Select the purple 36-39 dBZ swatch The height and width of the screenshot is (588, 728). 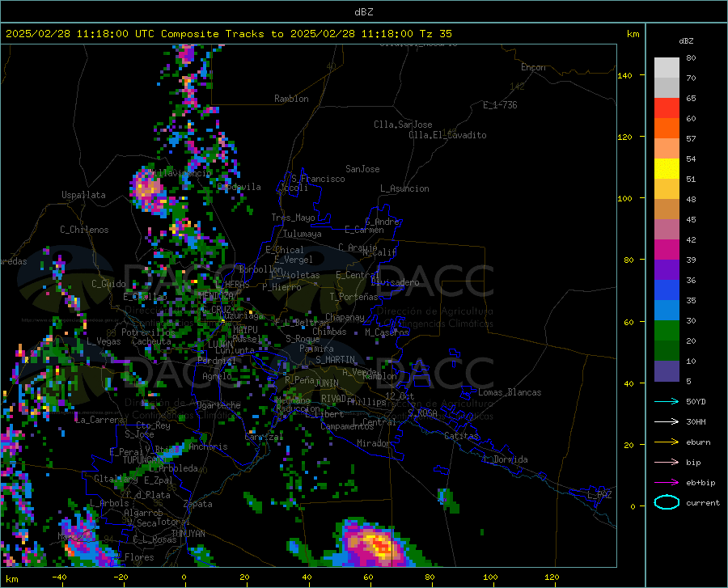click(667, 270)
